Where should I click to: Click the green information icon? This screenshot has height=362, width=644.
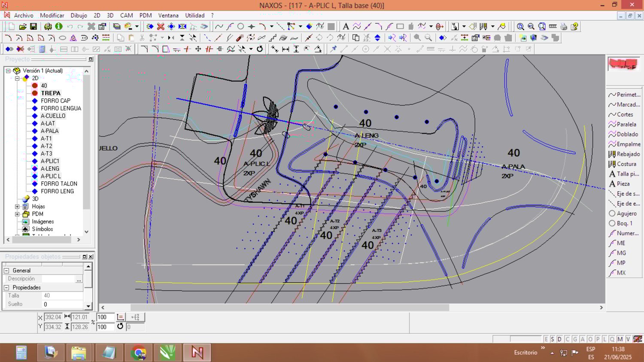59,27
